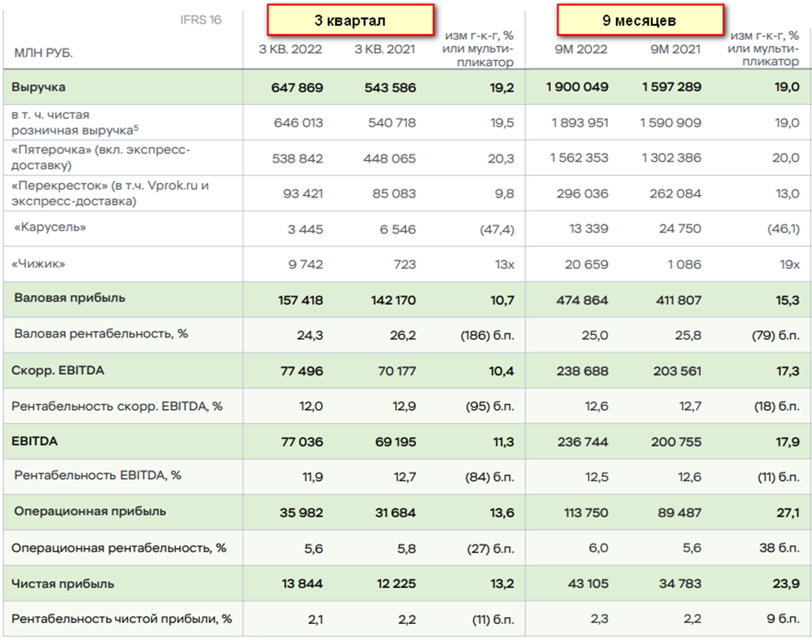Viewport: 812px width, 644px height.
Task: Click EBITDA value 200 755
Action: click(x=676, y=442)
